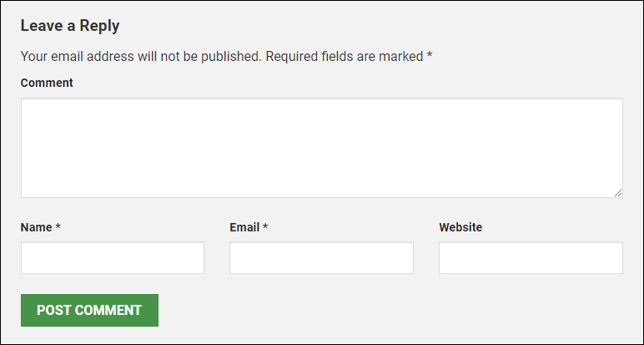This screenshot has width=644, height=345.
Task: Click the Comment box resize handle
Action: [618, 193]
